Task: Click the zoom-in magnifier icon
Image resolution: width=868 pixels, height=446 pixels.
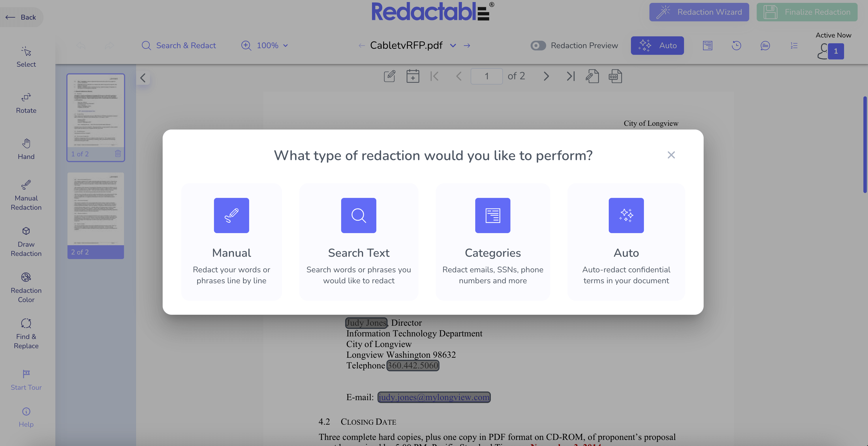Action: click(246, 46)
